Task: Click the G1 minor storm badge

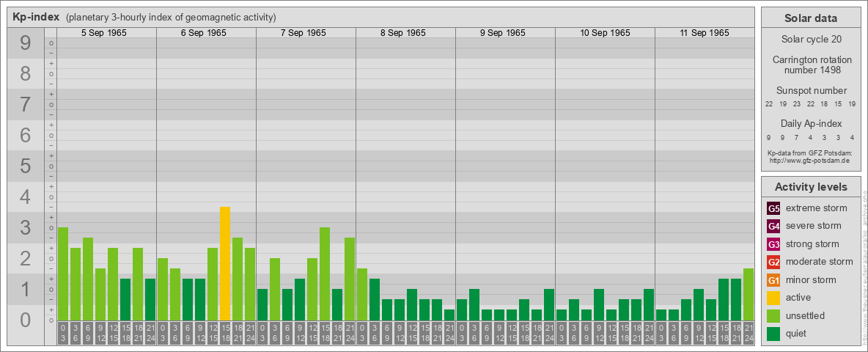Action: (773, 280)
